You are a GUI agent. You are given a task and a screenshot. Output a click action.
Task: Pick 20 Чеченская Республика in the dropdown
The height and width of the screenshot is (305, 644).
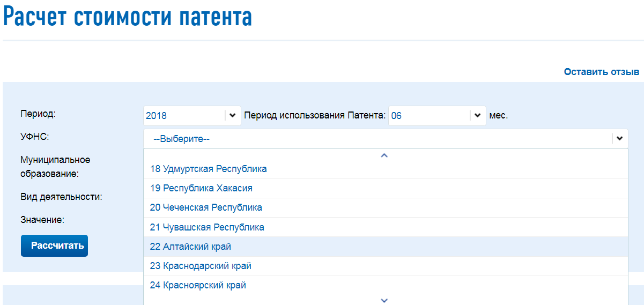click(x=206, y=207)
